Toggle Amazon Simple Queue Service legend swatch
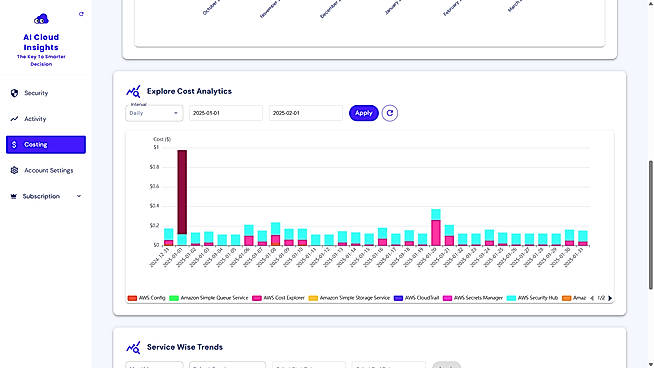The height and width of the screenshot is (368, 654). [x=174, y=298]
